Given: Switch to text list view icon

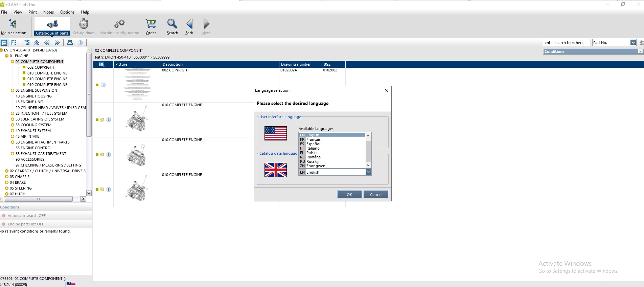Looking at the screenshot, I should coord(14,43).
